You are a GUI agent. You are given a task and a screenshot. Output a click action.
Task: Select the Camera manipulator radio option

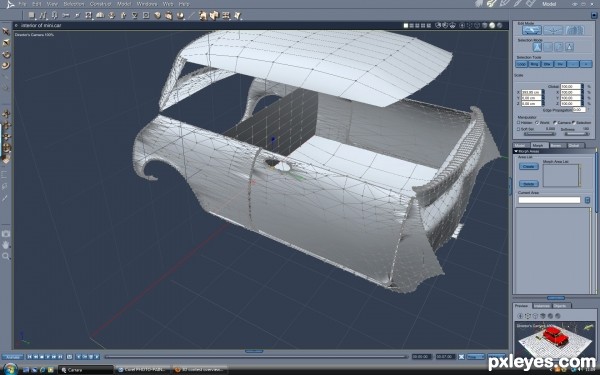pos(555,122)
